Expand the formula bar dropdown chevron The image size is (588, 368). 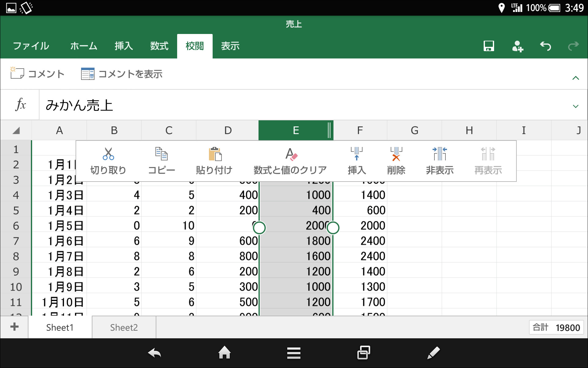coord(576,106)
